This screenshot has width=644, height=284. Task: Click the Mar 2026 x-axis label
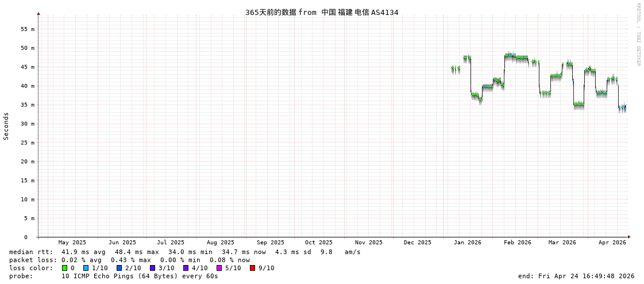(x=562, y=243)
